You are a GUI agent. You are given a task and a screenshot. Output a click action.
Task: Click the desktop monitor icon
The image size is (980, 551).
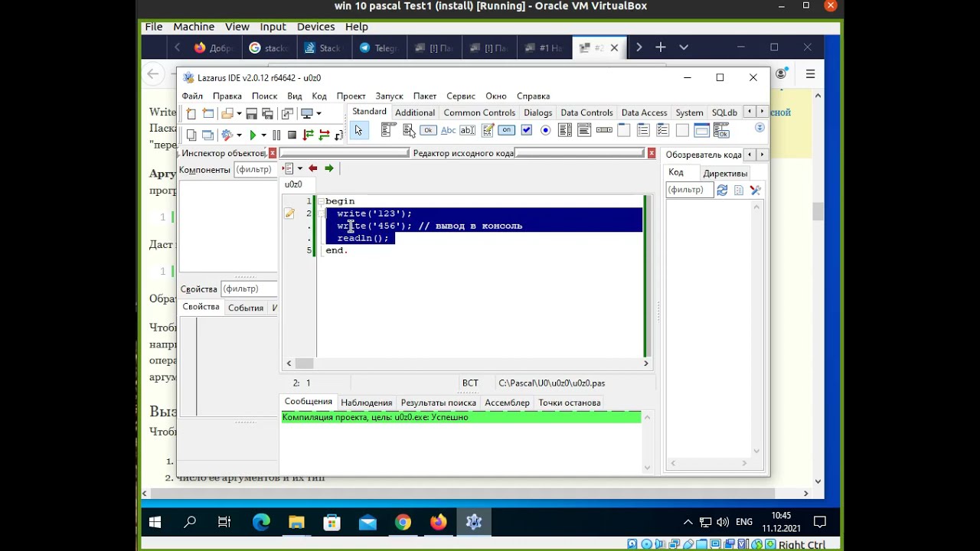307,113
